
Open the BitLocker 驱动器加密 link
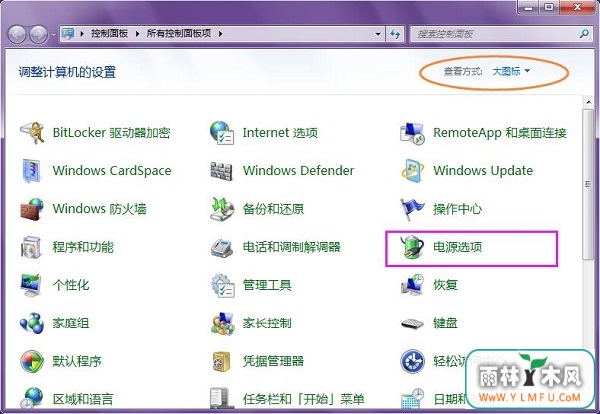pos(111,133)
